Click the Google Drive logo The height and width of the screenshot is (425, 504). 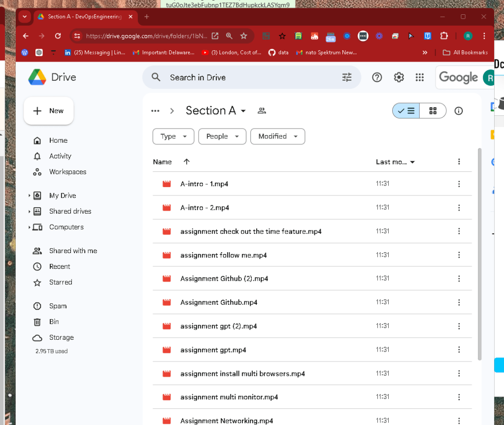(37, 77)
